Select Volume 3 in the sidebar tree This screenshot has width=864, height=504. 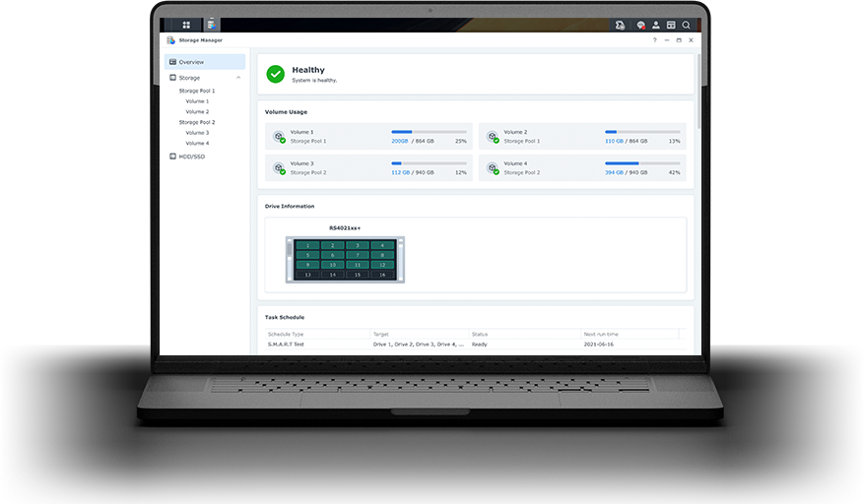click(x=197, y=133)
